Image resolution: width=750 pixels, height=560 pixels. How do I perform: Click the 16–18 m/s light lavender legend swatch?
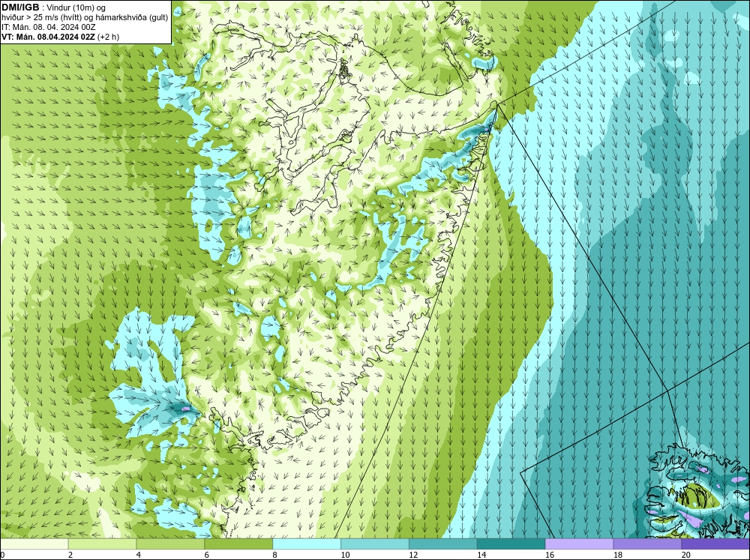579,544
